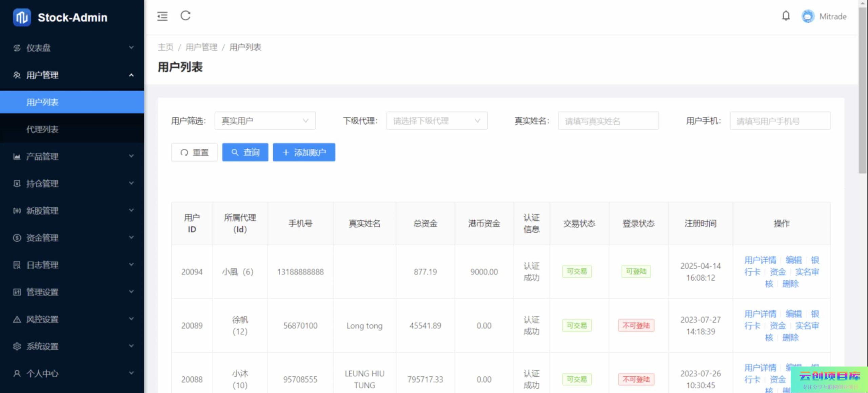868x393 pixels.
Task: Click the 系统设置 gear icon
Action: pos(17,347)
